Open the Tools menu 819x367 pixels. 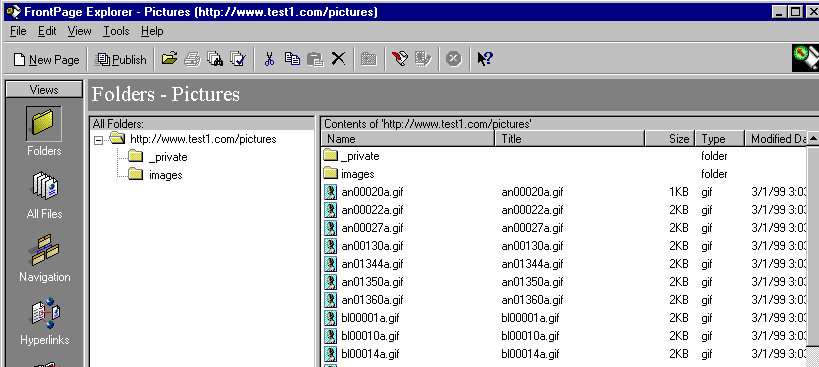coord(115,31)
